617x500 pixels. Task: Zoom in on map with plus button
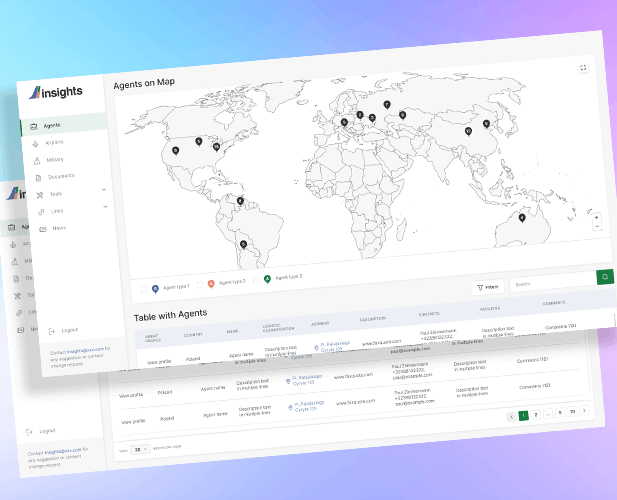pyautogui.click(x=597, y=217)
